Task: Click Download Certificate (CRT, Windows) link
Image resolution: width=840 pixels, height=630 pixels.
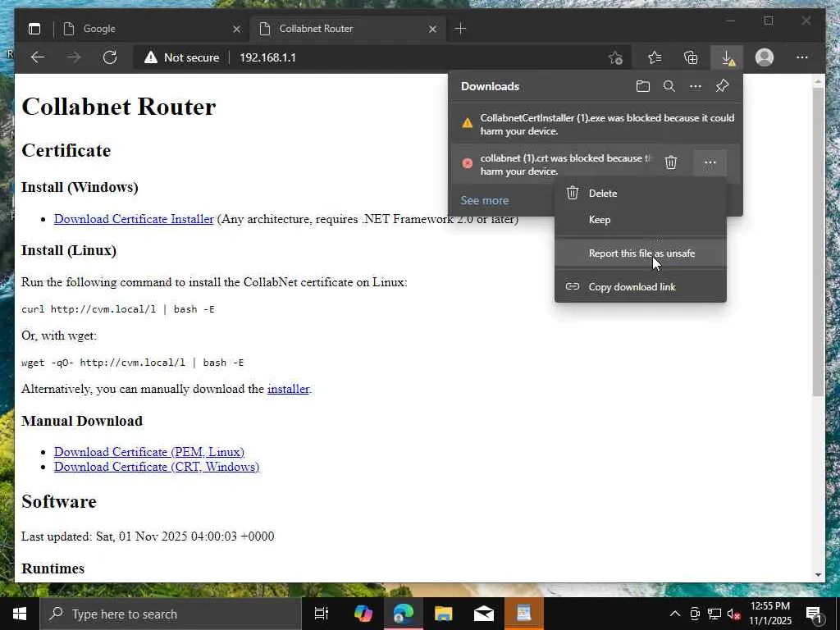Action: point(157,467)
